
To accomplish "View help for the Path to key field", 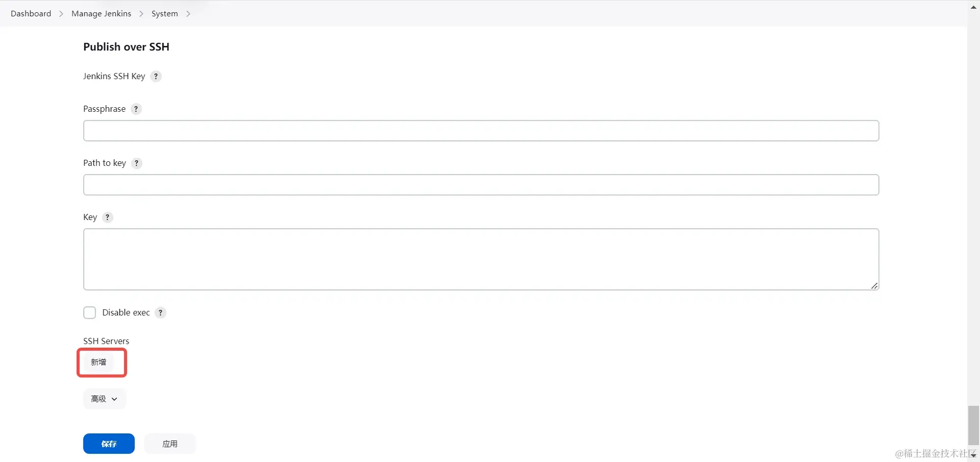I will click(x=136, y=163).
